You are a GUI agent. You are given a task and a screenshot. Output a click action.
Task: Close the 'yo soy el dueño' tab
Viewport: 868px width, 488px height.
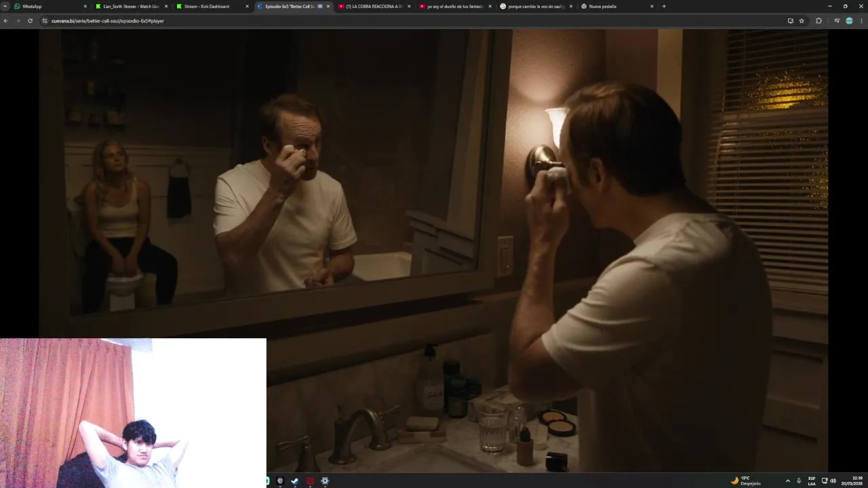tap(490, 6)
